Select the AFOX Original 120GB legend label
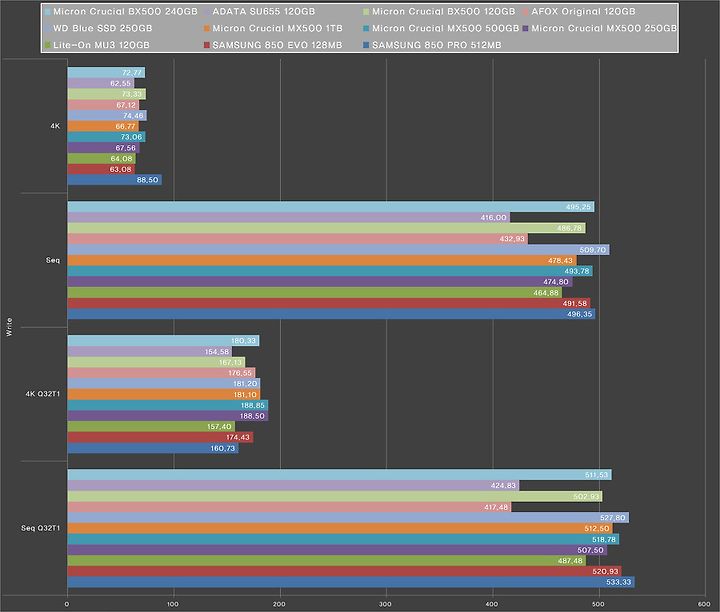The image size is (720, 612). [583, 11]
